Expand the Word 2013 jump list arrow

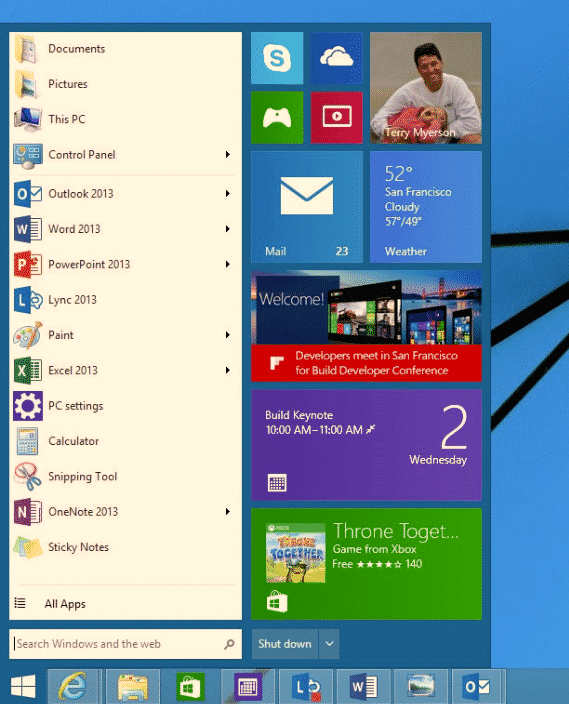[228, 229]
